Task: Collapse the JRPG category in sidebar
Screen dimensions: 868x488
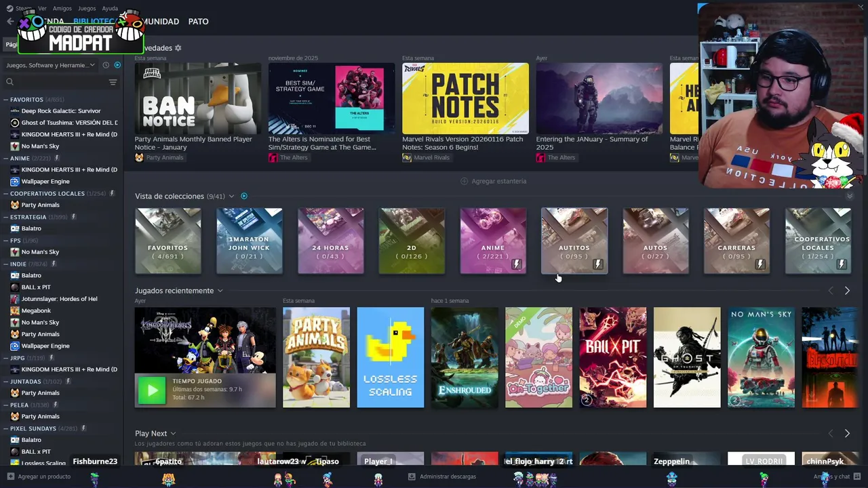Action: 5,358
